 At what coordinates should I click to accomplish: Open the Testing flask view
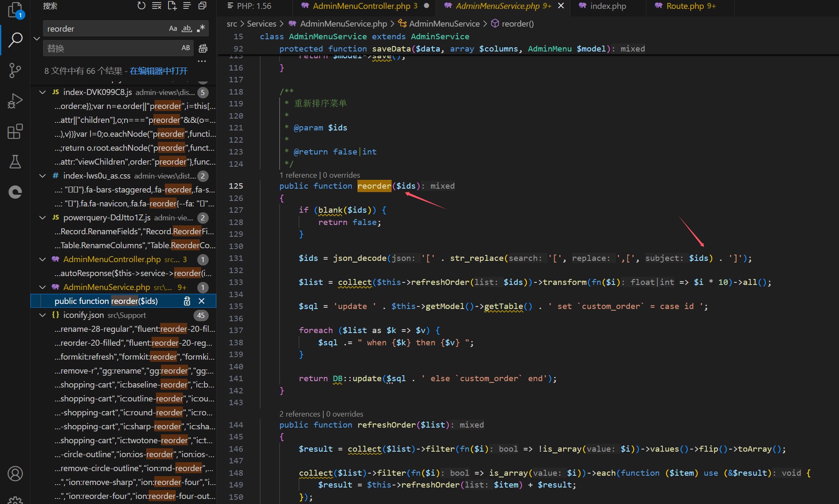(x=15, y=162)
